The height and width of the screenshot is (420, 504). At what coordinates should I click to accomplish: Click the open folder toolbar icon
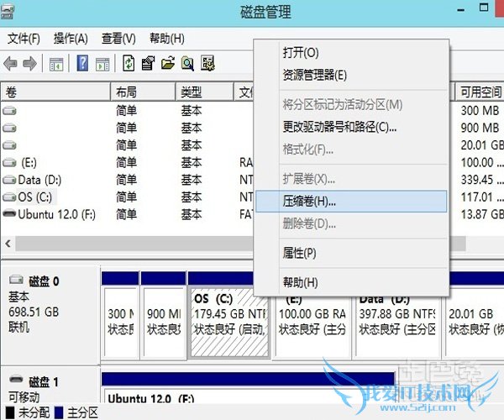pyautogui.click(x=168, y=63)
